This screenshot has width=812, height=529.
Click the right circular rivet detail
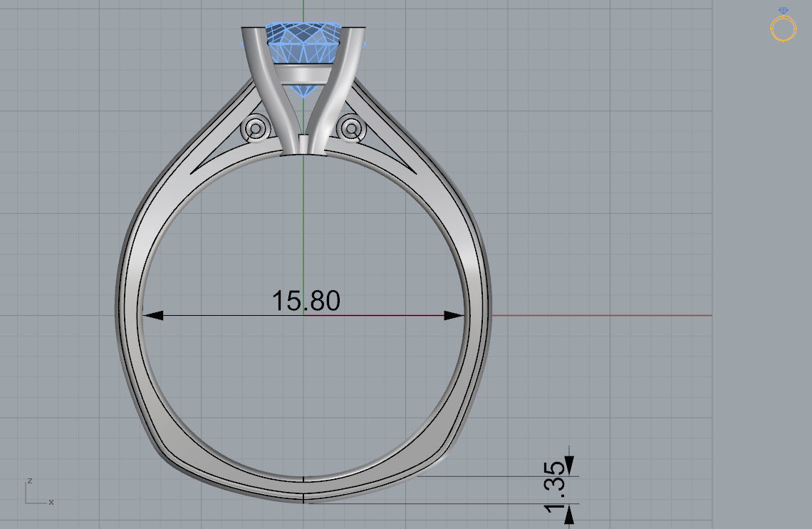pos(351,128)
